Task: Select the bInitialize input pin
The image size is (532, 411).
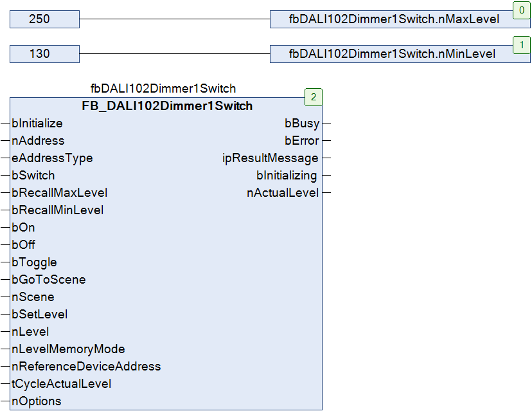Action: (37, 123)
